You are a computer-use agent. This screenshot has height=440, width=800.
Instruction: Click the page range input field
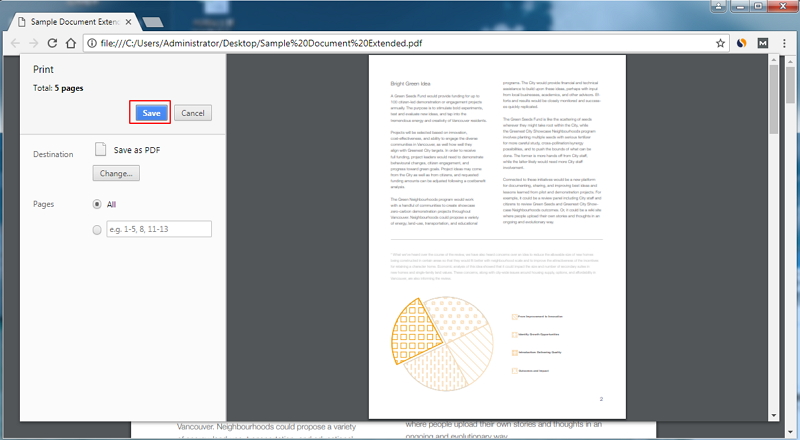(159, 229)
